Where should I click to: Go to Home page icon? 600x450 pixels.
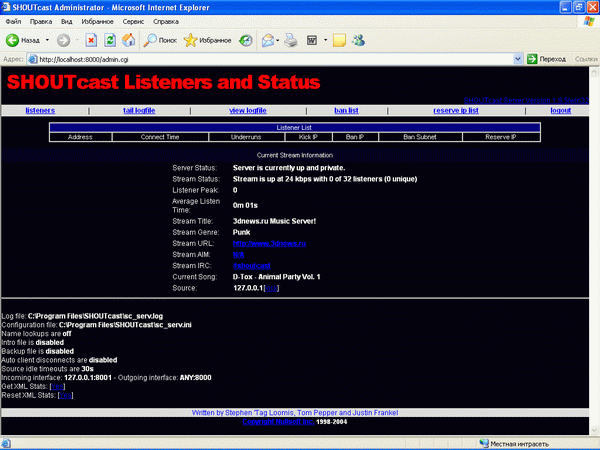point(129,40)
